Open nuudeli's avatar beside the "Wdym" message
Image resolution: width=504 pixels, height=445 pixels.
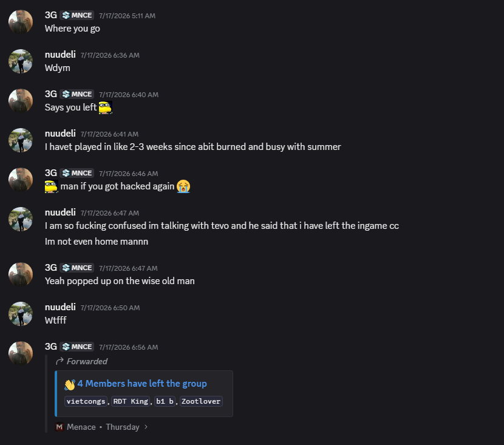21,61
